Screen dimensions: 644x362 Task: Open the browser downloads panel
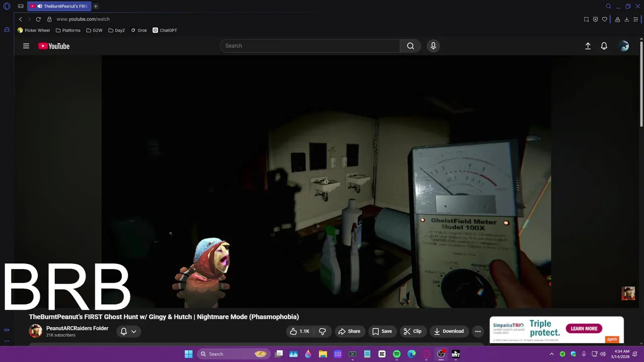point(626,19)
